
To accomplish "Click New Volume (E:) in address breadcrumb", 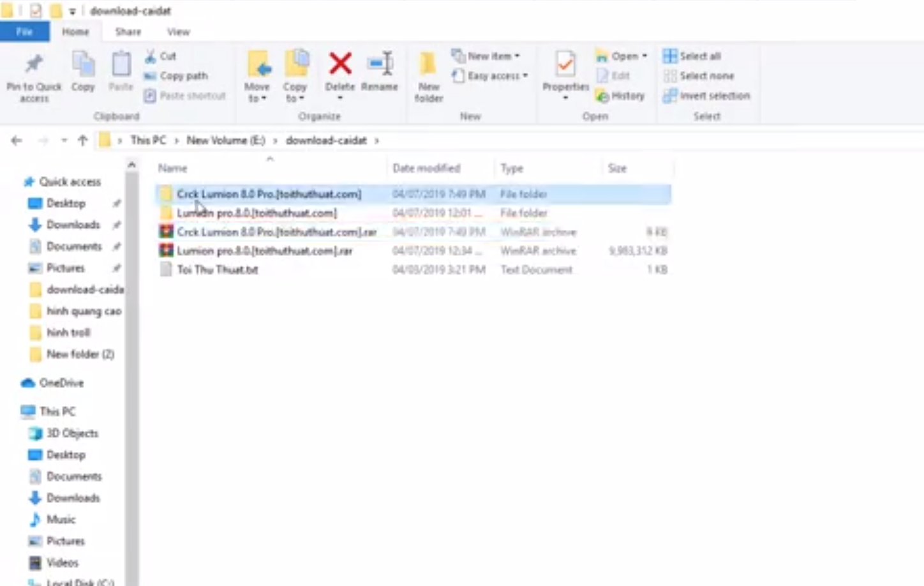I will [225, 140].
